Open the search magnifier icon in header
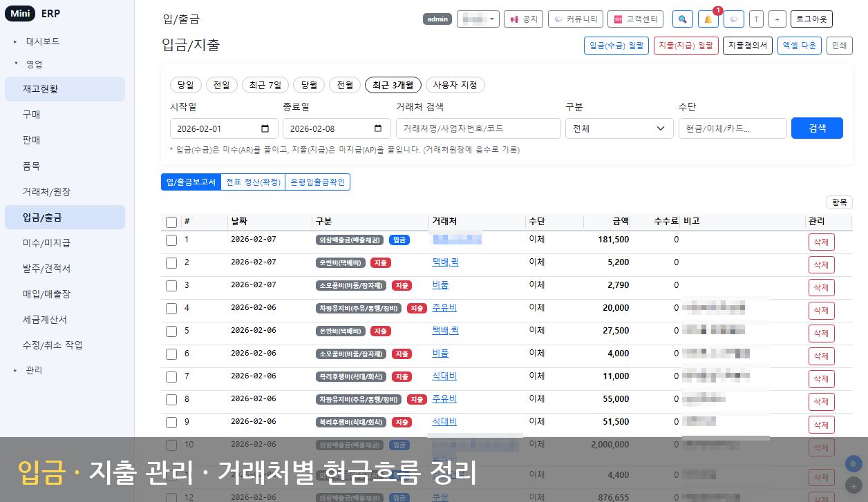 (683, 19)
